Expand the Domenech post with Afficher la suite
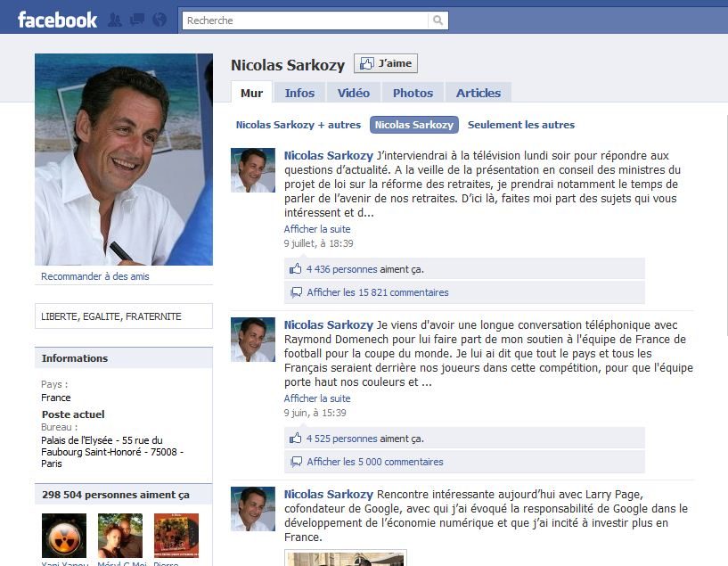The height and width of the screenshot is (566, 728). tap(317, 398)
